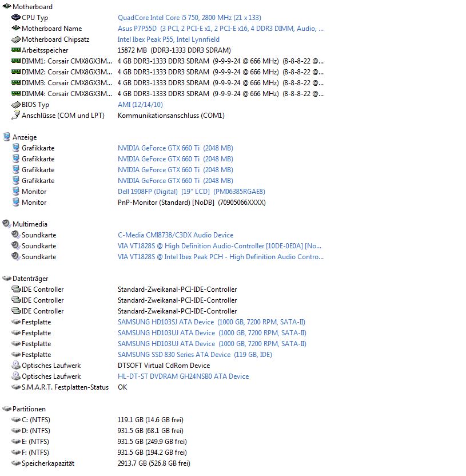
Task: Click the DIMM3 memory module icon
Action: (16, 82)
